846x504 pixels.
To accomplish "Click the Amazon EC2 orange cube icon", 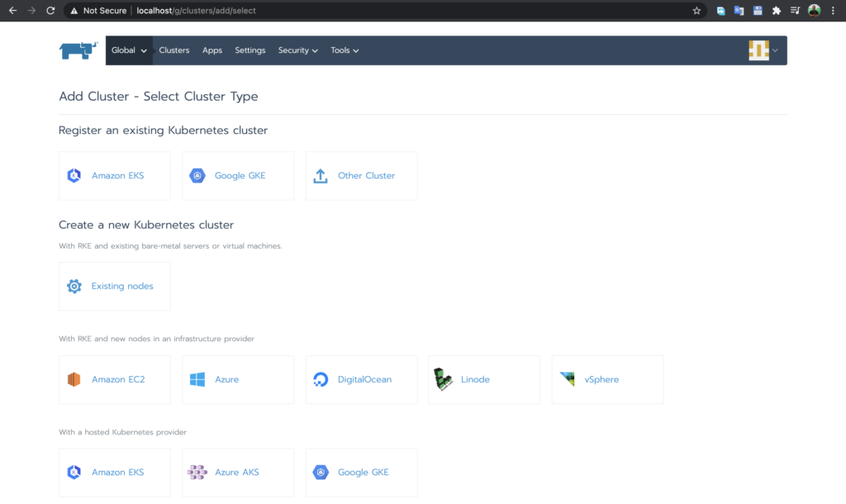I will point(74,379).
